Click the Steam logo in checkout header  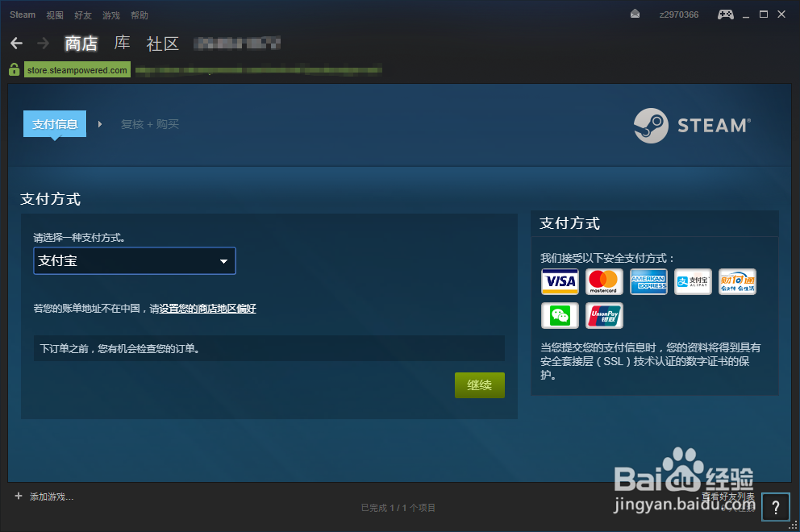point(692,126)
